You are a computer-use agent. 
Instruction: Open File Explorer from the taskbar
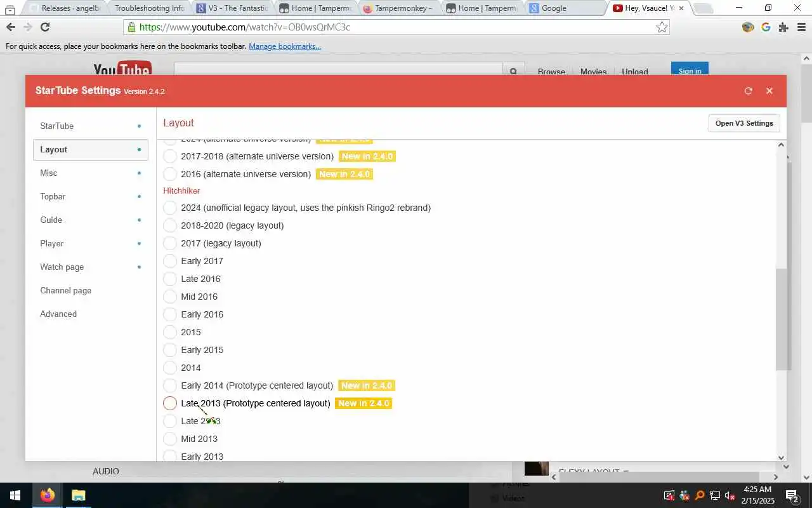click(x=78, y=495)
